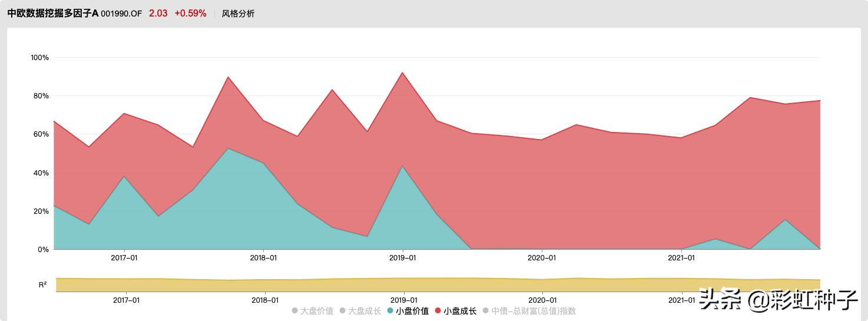Toggle the 大盘价值 legend series

point(312,311)
